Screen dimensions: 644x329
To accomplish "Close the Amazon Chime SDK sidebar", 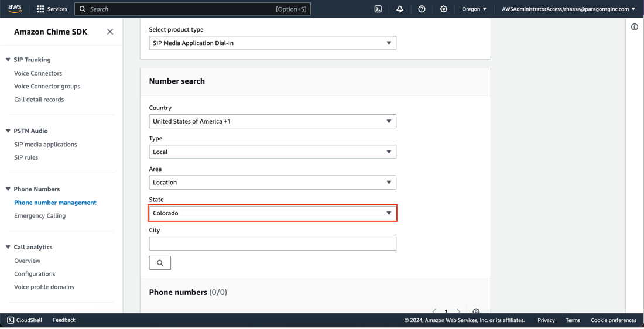I will point(110,32).
